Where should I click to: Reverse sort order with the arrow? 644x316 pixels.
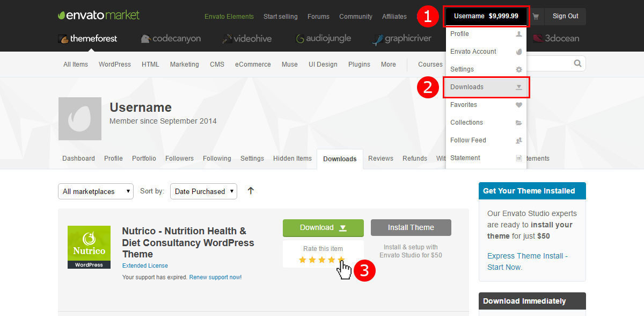pyautogui.click(x=251, y=191)
